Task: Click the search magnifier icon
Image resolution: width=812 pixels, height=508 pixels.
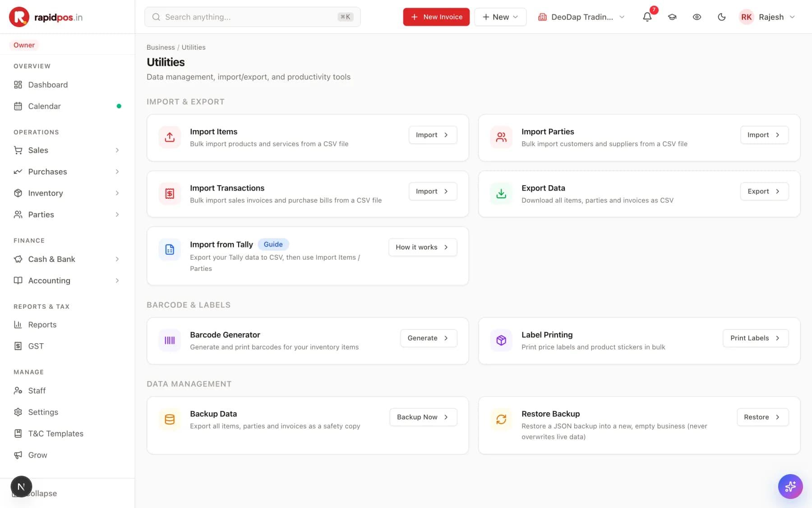Action: pos(156,17)
